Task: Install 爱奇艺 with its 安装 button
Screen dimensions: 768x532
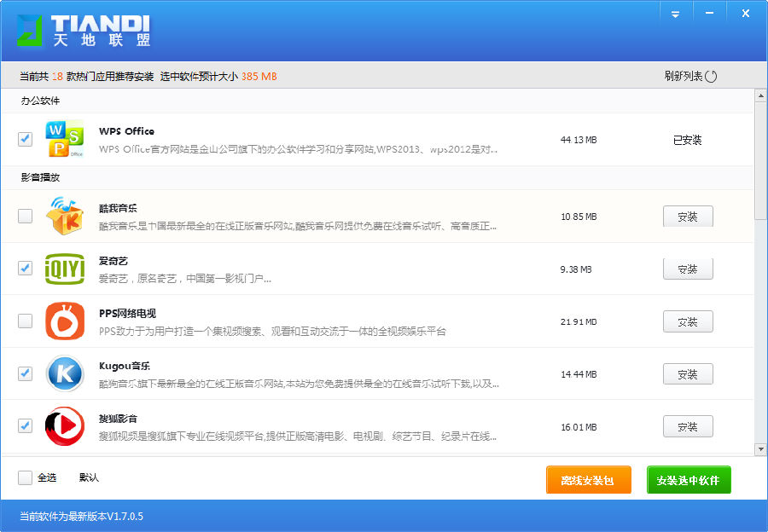Action: pos(688,269)
